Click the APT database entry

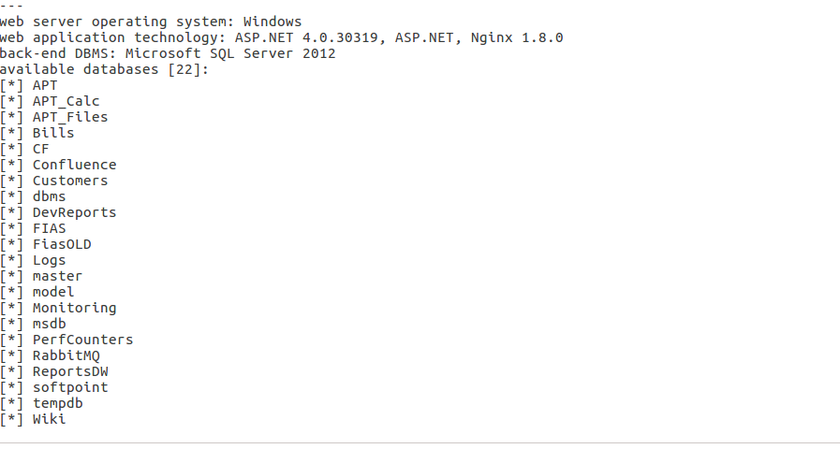pos(45,85)
